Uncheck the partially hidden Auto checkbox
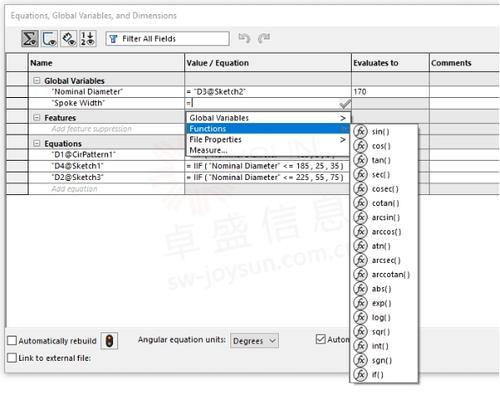 coord(320,339)
